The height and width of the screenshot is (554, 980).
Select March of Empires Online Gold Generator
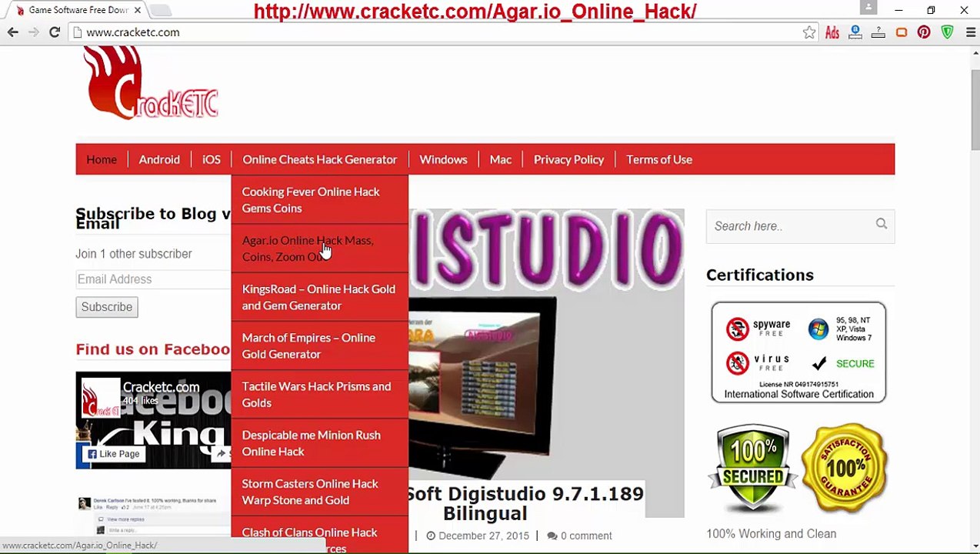(x=319, y=345)
